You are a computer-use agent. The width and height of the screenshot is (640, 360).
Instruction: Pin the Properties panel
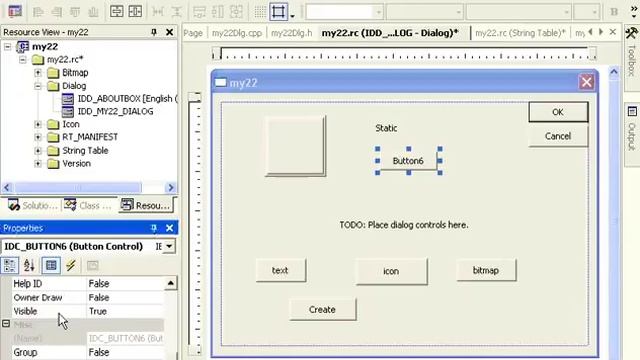(x=154, y=228)
